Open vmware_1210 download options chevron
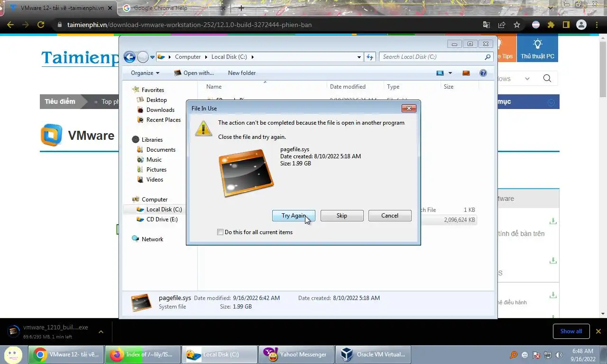Viewport: 607px width, 364px height. coord(101,332)
